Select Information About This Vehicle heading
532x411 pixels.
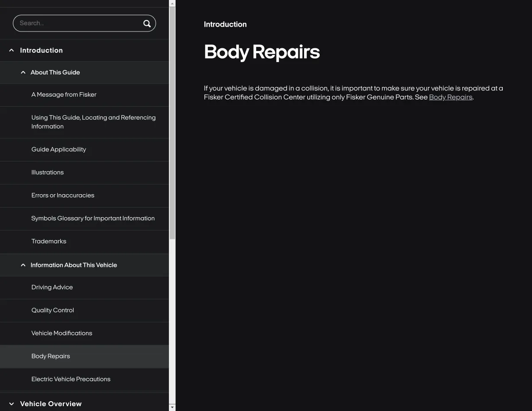(74, 265)
